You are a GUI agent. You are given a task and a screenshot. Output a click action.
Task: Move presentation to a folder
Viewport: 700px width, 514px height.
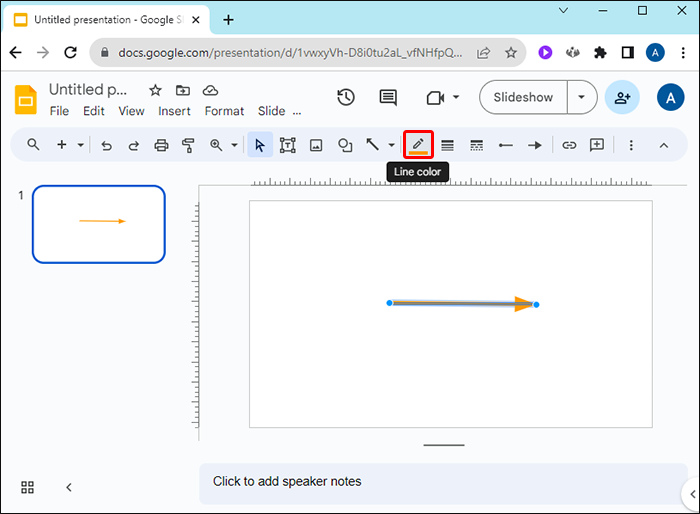[x=183, y=90]
